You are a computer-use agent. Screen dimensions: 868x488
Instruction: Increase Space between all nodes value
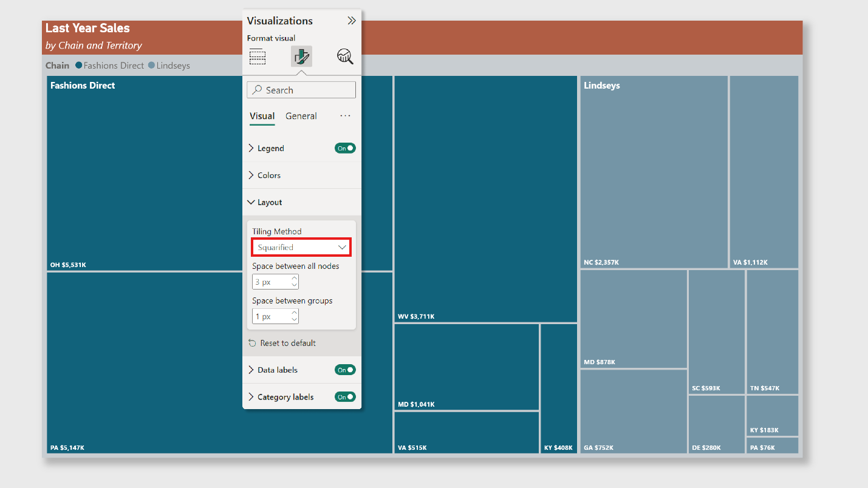click(295, 278)
